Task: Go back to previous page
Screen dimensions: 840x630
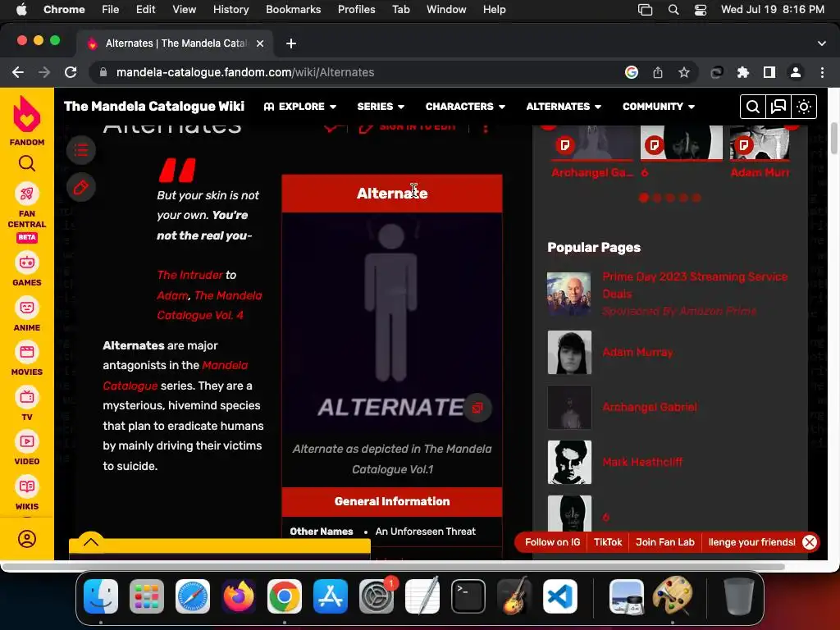Action: point(18,72)
